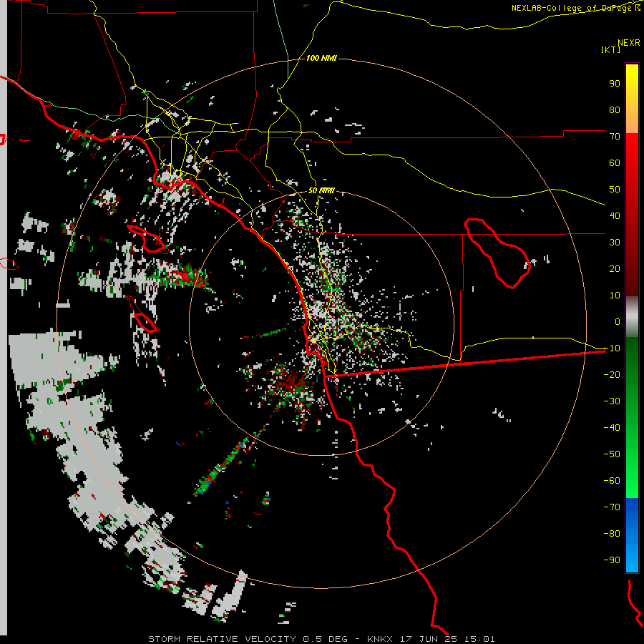Click the "-20" scale value
The width and height of the screenshot is (644, 644).
(x=612, y=375)
